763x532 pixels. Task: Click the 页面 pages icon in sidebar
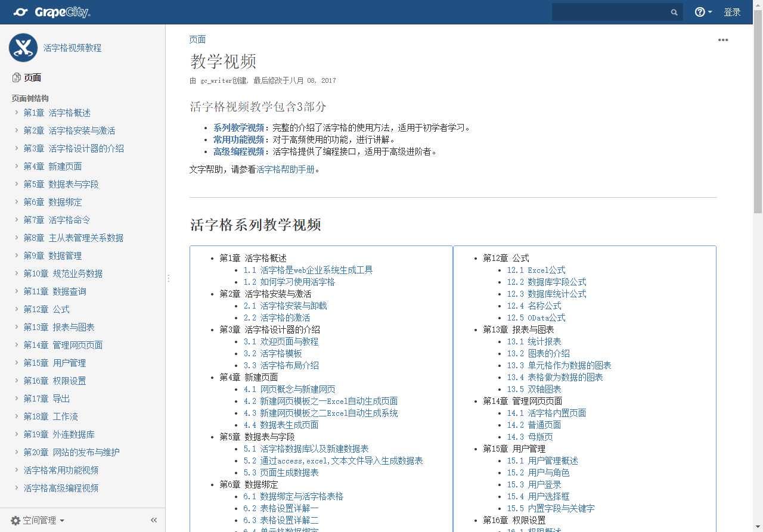click(16, 77)
